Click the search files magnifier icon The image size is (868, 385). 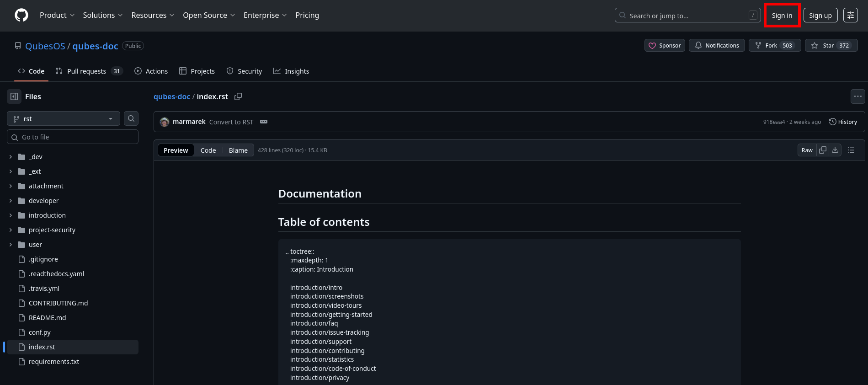(x=131, y=118)
